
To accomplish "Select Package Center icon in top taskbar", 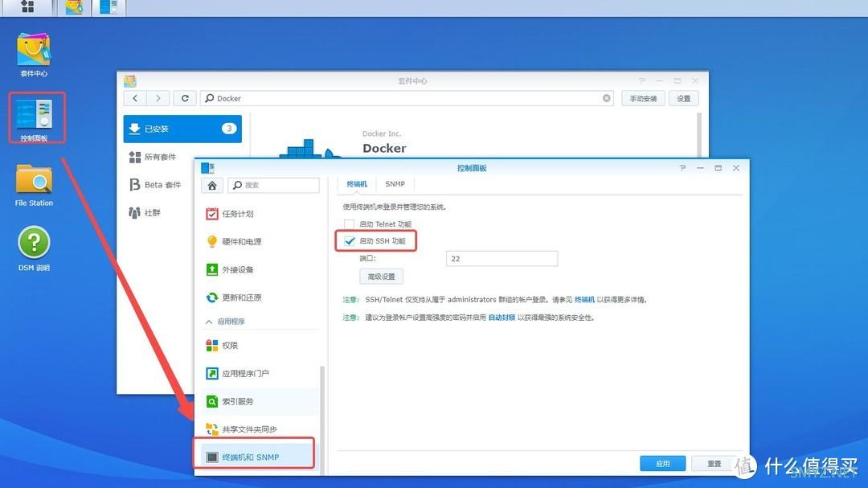I will click(74, 7).
